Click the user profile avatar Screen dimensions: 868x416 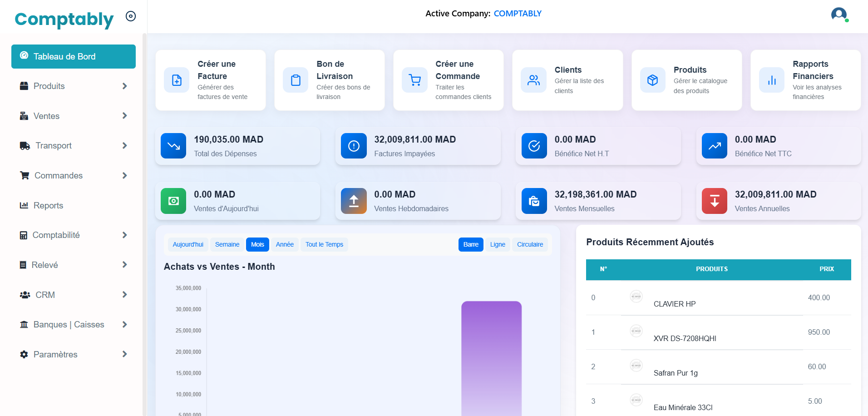839,15
